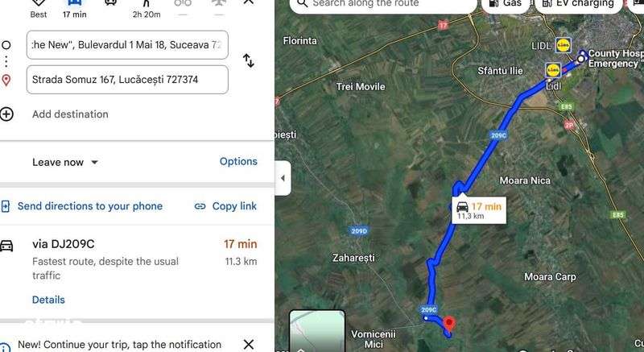Toggle the Gas filter chip
Screen dimensions: 644x352
(x=505, y=4)
